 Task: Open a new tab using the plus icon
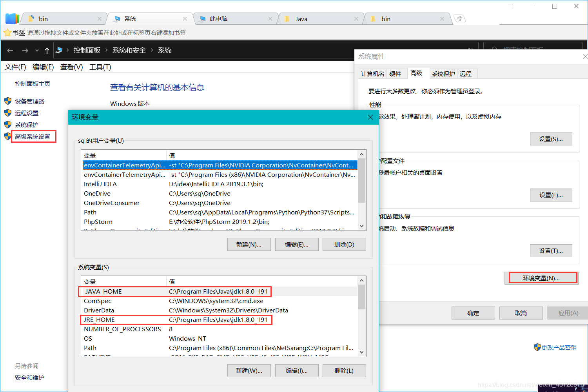click(459, 18)
